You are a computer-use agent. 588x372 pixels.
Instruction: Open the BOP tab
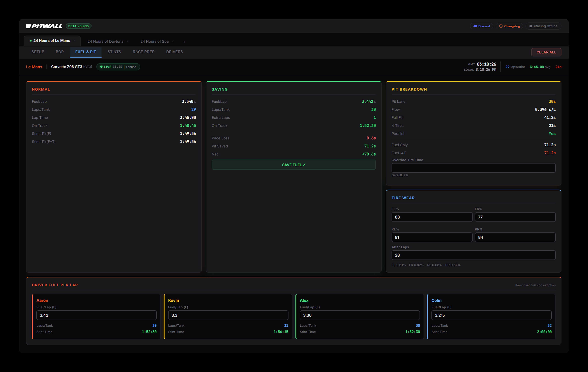tap(60, 52)
